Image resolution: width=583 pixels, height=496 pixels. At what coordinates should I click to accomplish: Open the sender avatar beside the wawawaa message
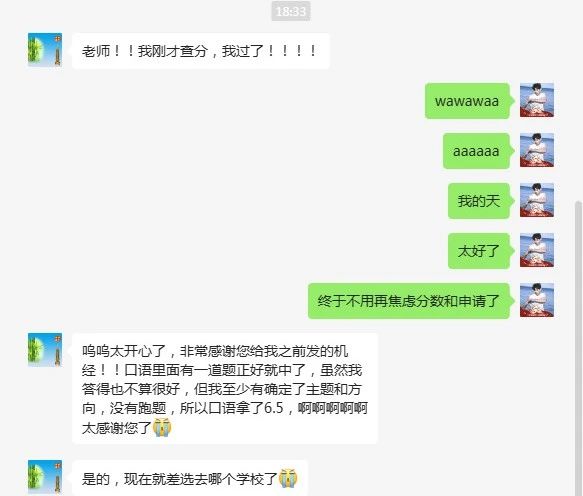[537, 100]
